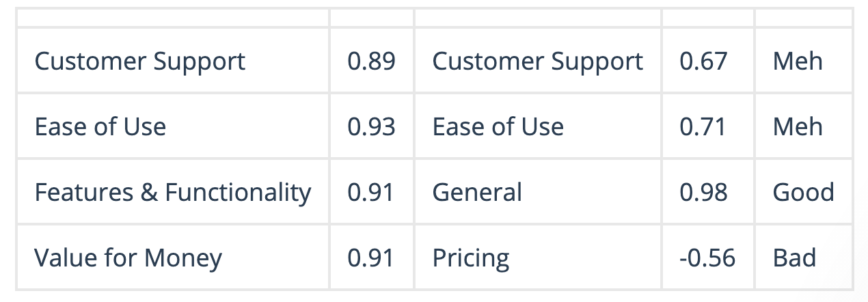Click the Ease of Use cell beside 0.71

point(498,126)
